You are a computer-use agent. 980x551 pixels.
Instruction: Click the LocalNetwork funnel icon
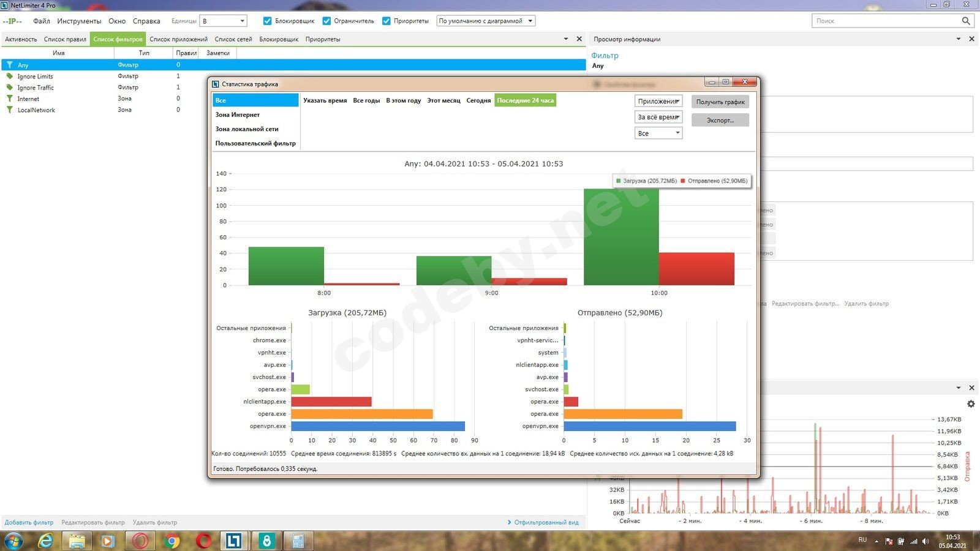pos(10,110)
